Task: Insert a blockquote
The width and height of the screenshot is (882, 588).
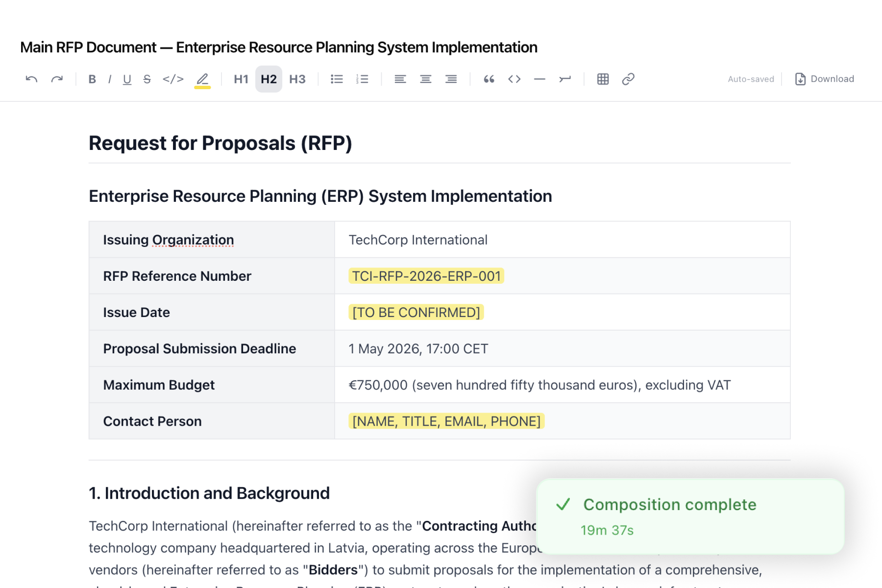Action: (x=489, y=78)
